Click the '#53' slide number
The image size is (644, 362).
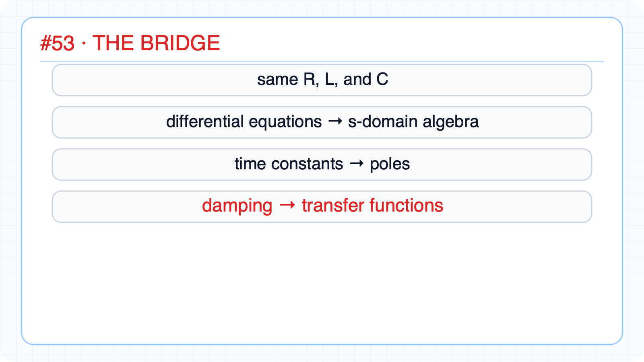tap(58, 43)
